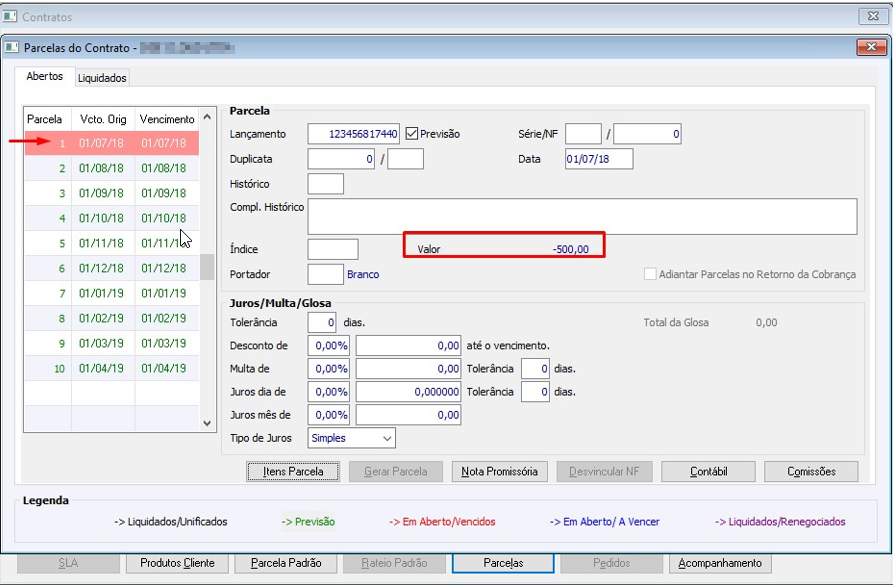
Task: Click the parcel list scrollbar thumb
Action: coord(207,267)
